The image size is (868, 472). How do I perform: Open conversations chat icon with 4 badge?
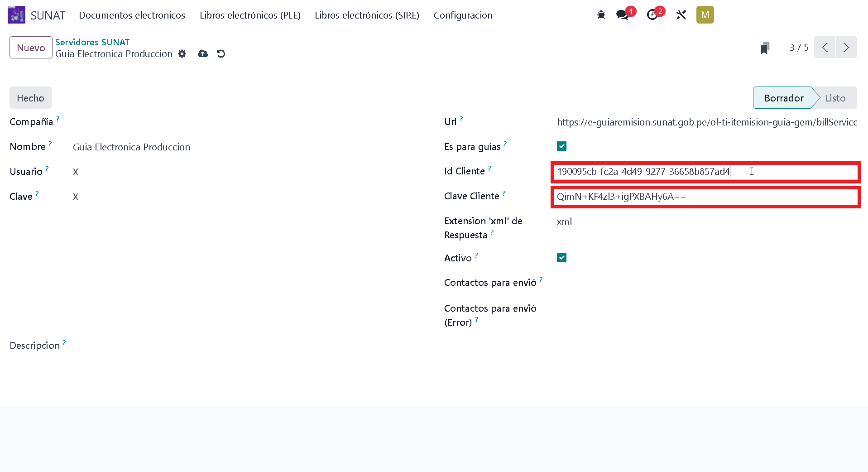click(x=623, y=15)
